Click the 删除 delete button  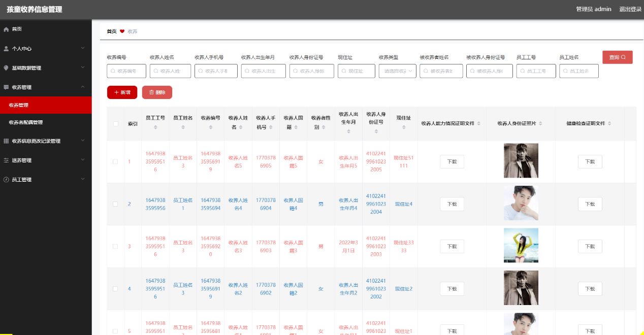[x=157, y=92]
